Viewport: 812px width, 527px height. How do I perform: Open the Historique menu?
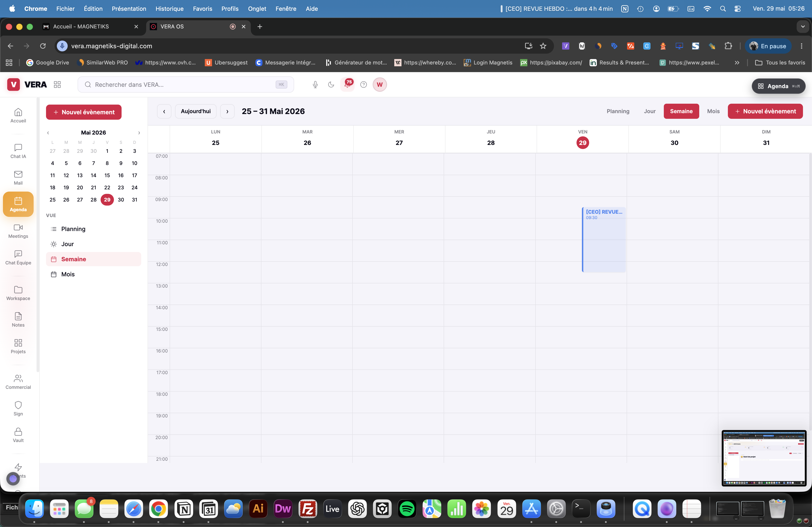[169, 9]
